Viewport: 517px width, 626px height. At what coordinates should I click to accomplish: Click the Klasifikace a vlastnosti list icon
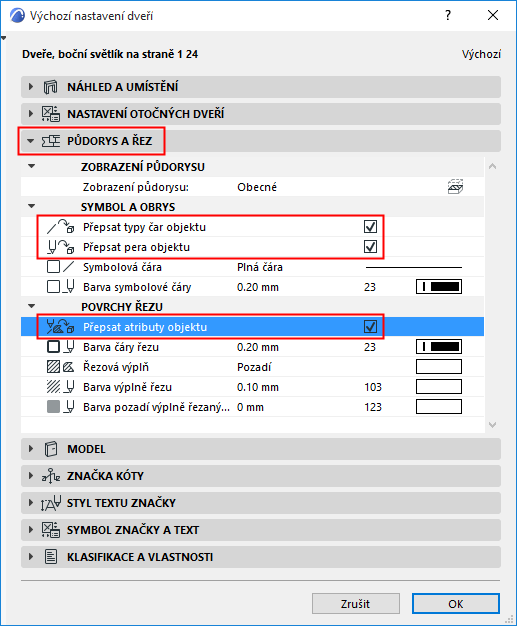coord(51,557)
